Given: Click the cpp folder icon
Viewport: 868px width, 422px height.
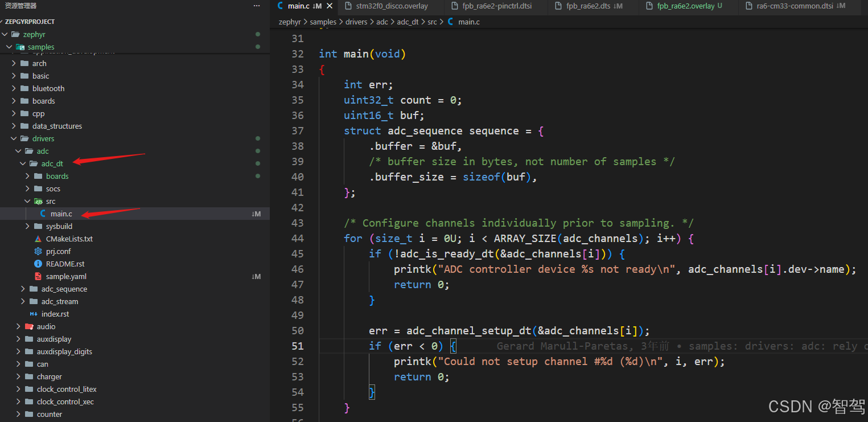Looking at the screenshot, I should coord(24,114).
